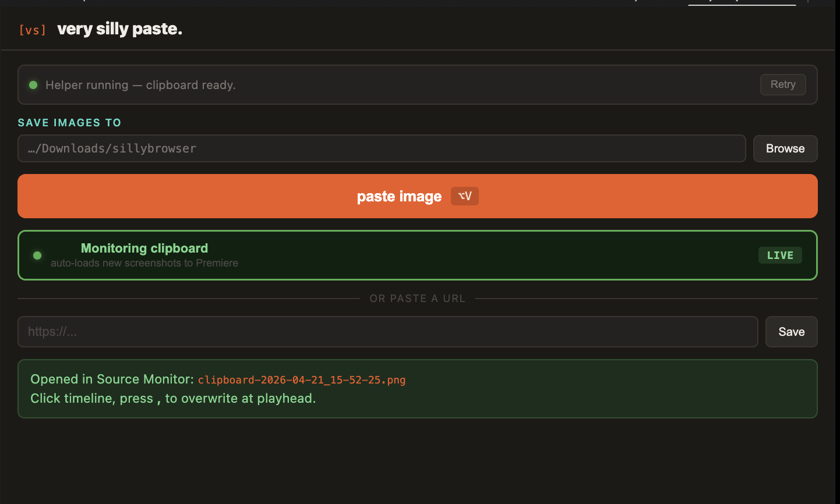
Task: Focus the https:// URL input field
Action: coord(387,331)
